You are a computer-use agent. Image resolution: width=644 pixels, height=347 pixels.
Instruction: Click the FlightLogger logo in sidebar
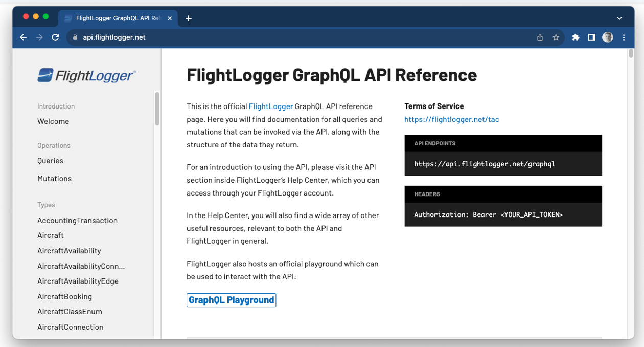pos(86,76)
